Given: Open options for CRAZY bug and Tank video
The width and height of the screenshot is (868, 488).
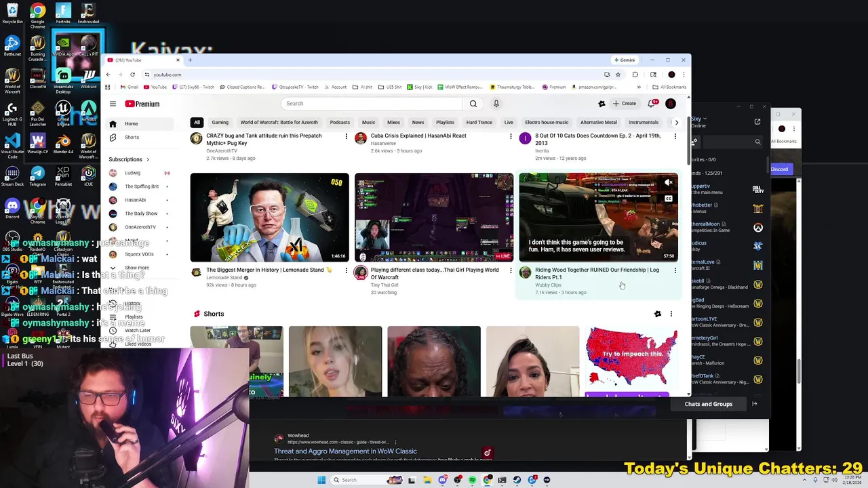Looking at the screenshot, I should pos(346,136).
